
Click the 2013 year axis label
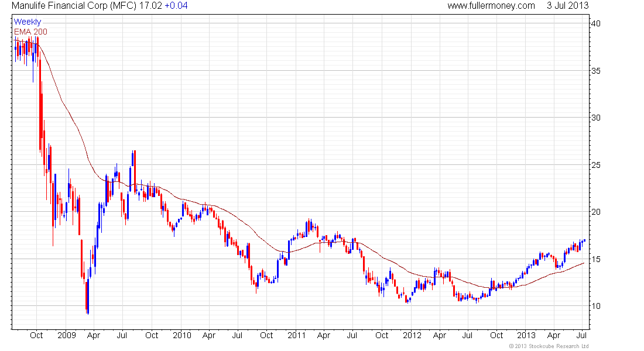526,335
